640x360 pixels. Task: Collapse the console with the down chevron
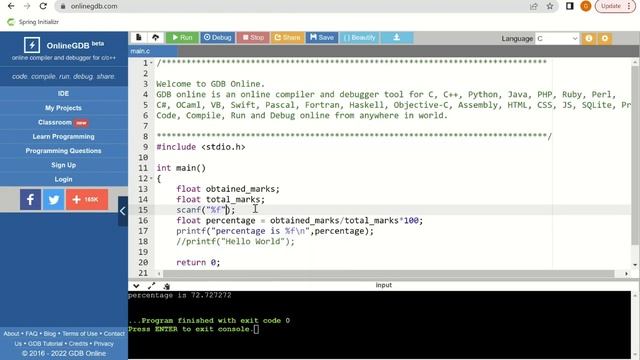click(x=136, y=286)
